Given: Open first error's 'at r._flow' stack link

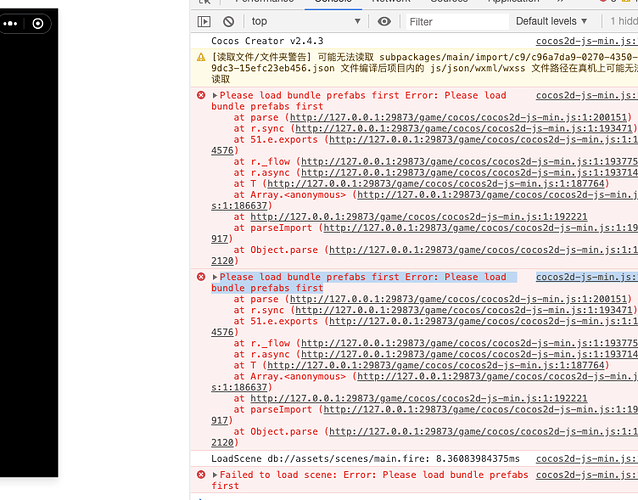Looking at the screenshot, I should (470, 161).
